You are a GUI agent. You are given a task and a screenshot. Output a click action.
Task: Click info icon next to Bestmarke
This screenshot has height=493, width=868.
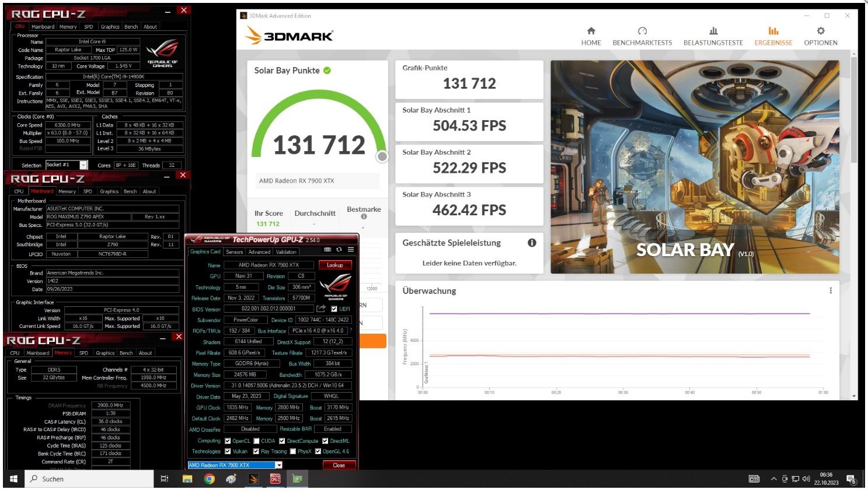coord(364,217)
